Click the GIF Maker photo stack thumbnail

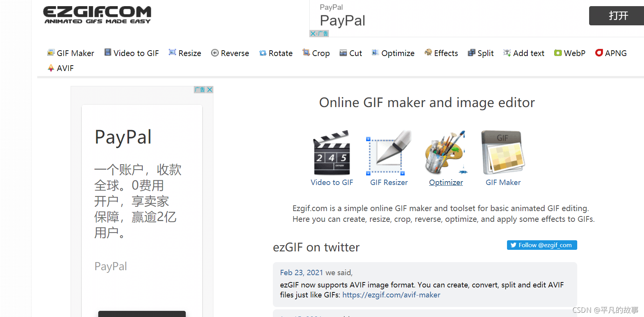point(503,152)
